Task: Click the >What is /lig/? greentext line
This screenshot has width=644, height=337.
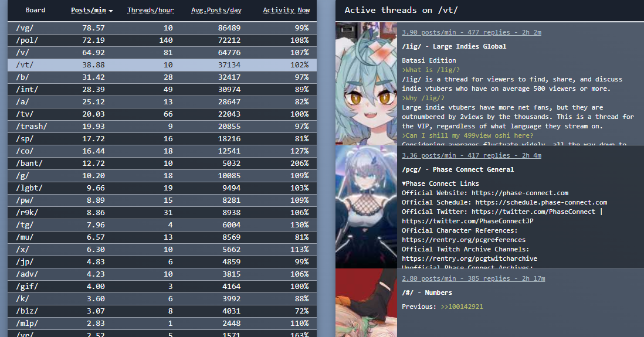Action: pos(431,70)
